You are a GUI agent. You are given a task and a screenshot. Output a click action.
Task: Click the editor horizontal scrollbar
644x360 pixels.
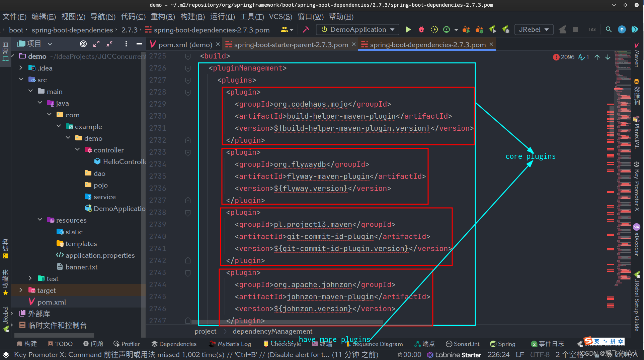pyautogui.click(x=287, y=322)
